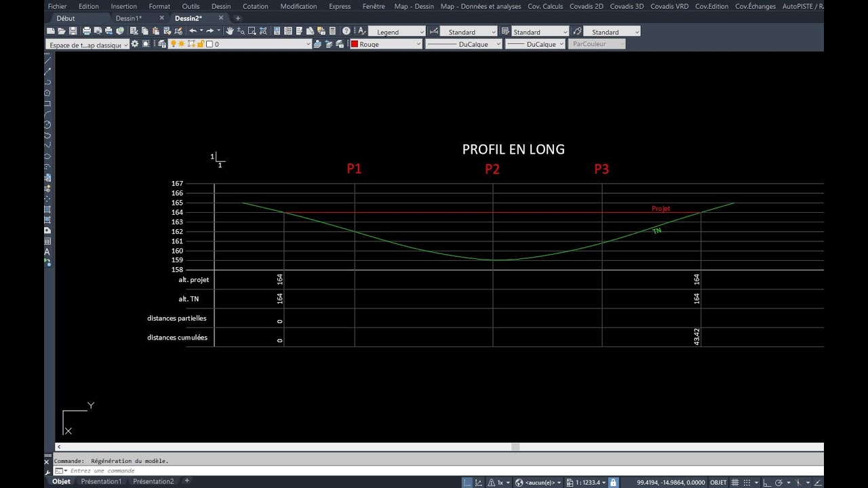Click the Open file folder icon
Screen dimensions: 868x488
pyautogui.click(x=61, y=30)
